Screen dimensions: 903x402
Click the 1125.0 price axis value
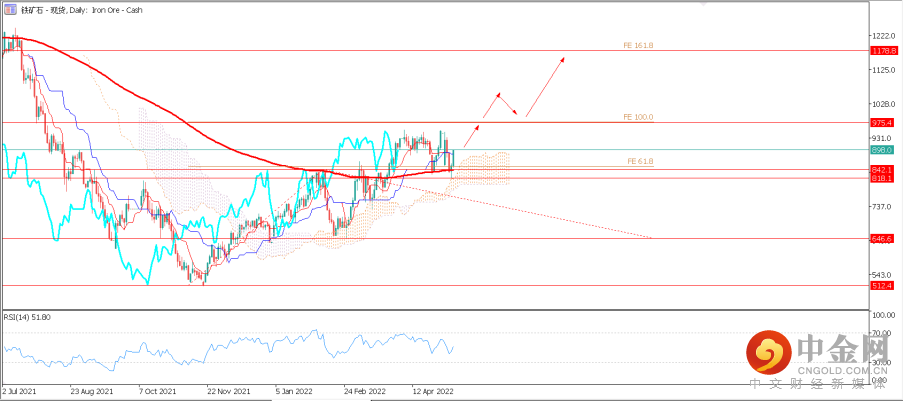pos(886,70)
